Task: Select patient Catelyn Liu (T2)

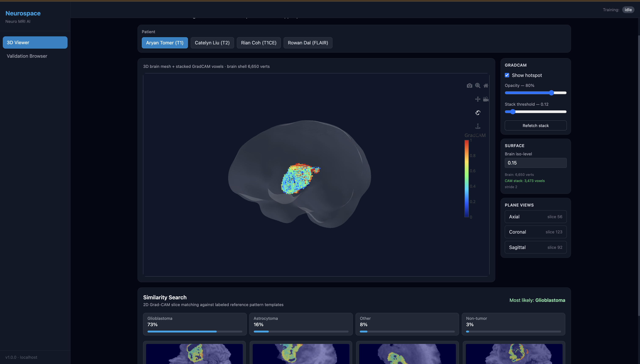Action: pos(212,43)
